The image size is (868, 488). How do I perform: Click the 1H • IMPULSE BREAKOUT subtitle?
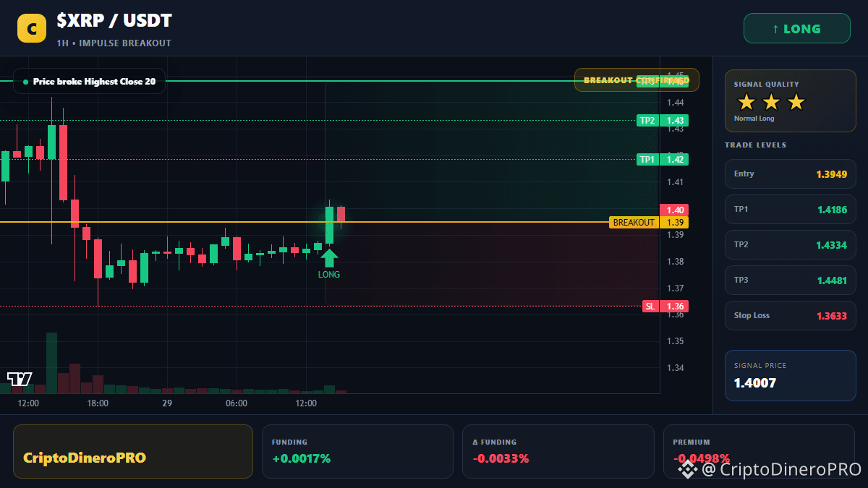[114, 43]
